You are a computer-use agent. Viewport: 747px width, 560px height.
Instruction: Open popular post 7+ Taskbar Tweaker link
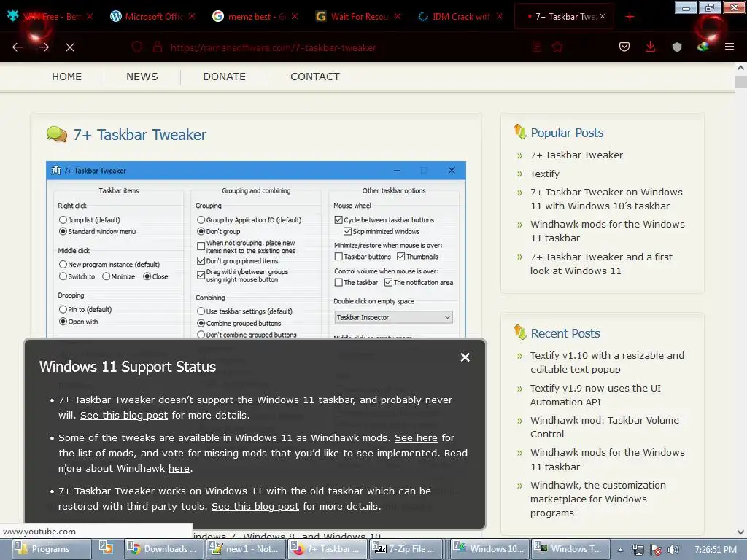click(x=576, y=155)
